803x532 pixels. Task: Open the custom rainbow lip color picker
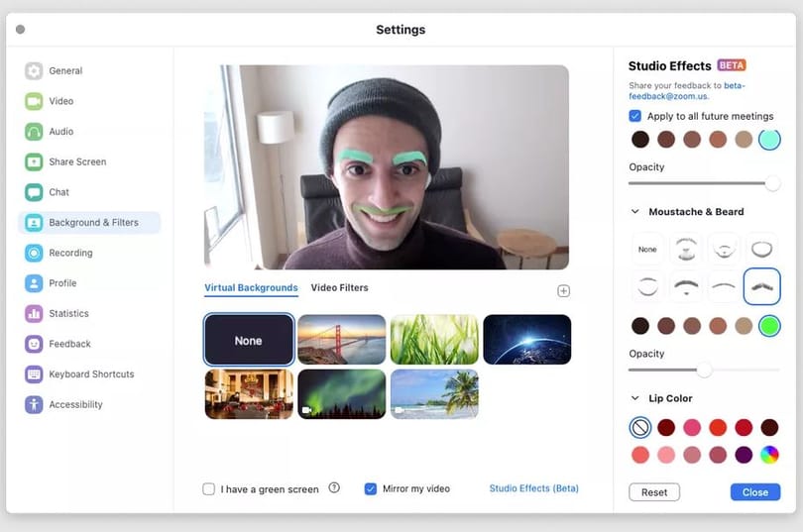[769, 455]
